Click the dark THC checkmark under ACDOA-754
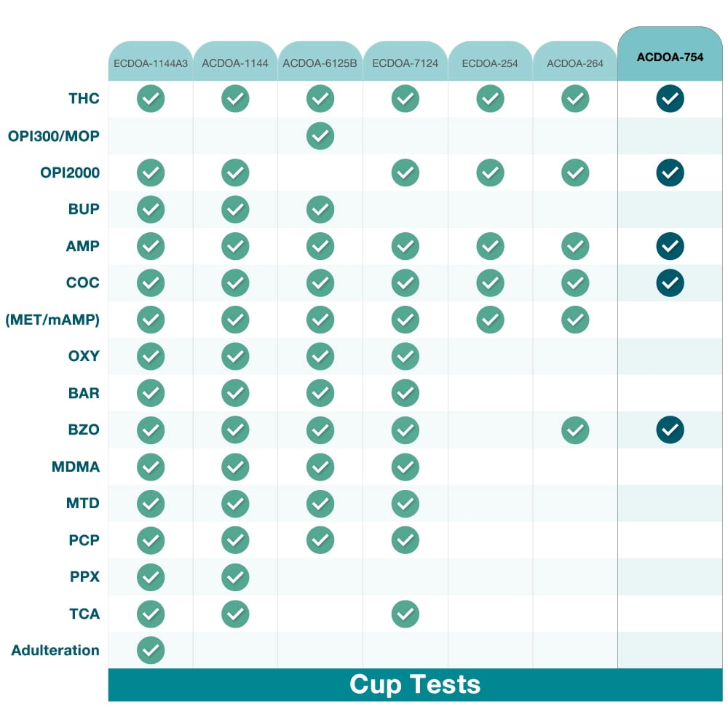This screenshot has height=728, width=728. 670,99
